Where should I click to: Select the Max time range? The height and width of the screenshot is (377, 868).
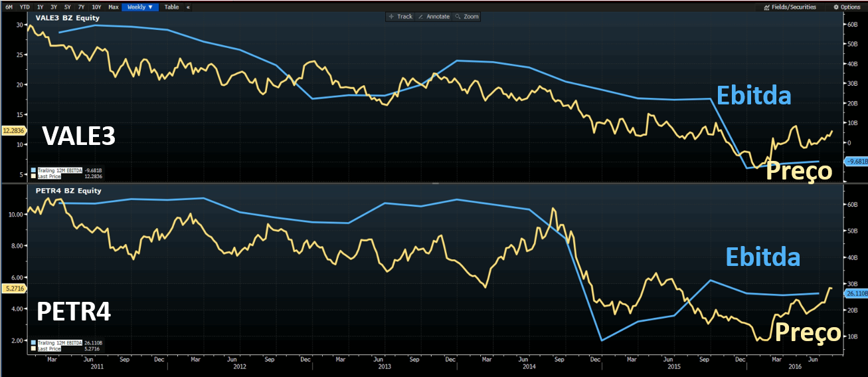[x=114, y=7]
